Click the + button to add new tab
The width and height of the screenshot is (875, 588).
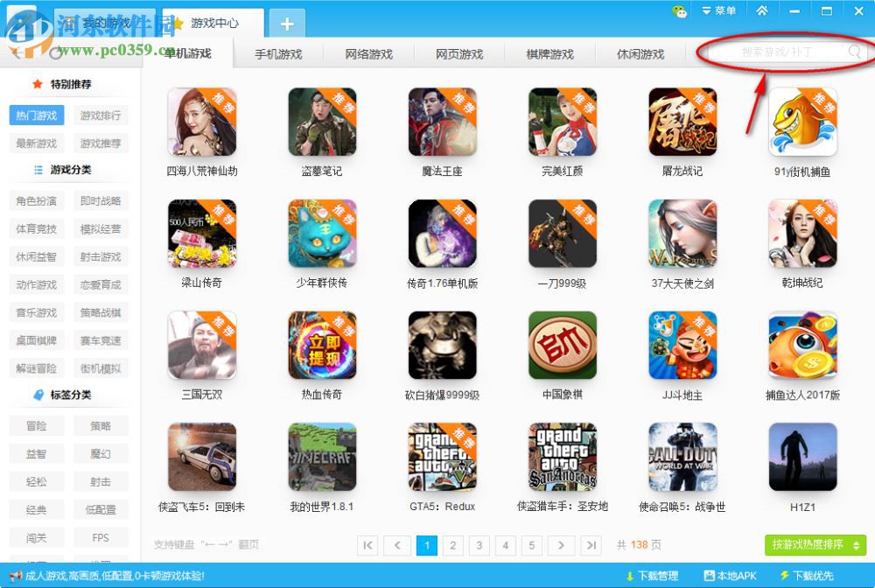click(287, 24)
